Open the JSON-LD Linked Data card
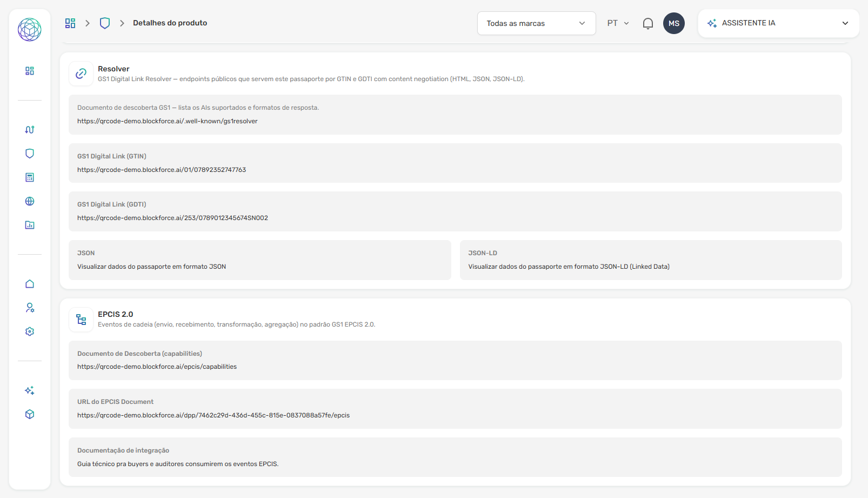 pyautogui.click(x=651, y=260)
